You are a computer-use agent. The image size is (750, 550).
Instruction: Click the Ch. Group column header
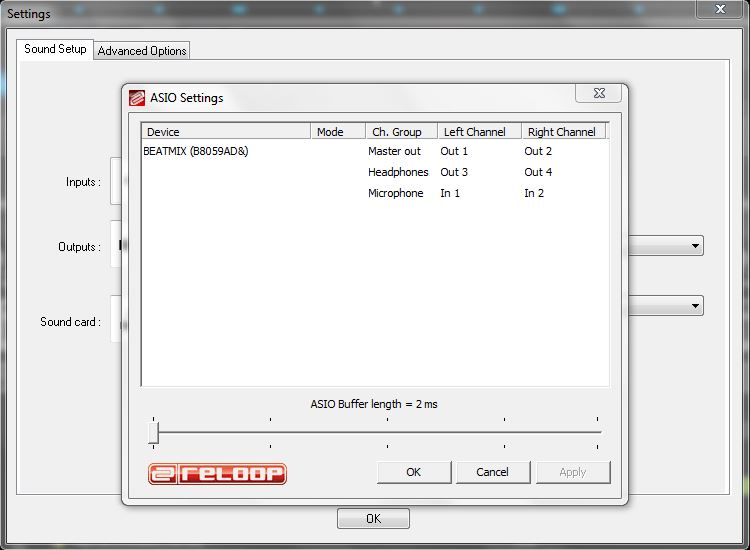[x=402, y=132]
